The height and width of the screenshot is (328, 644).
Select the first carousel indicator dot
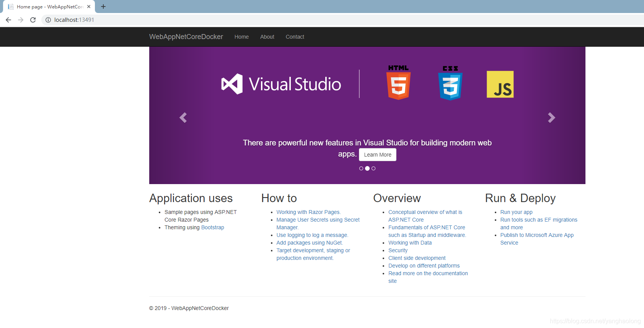(x=361, y=168)
